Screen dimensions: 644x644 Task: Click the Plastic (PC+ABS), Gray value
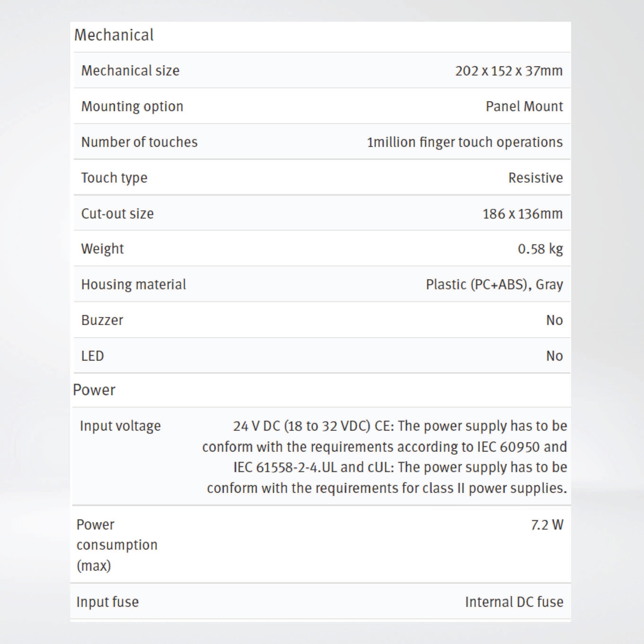click(x=494, y=284)
